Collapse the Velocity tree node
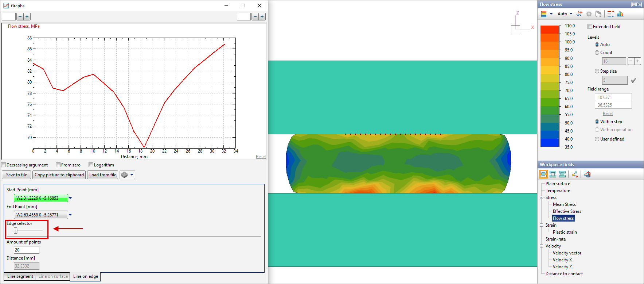 click(x=542, y=246)
